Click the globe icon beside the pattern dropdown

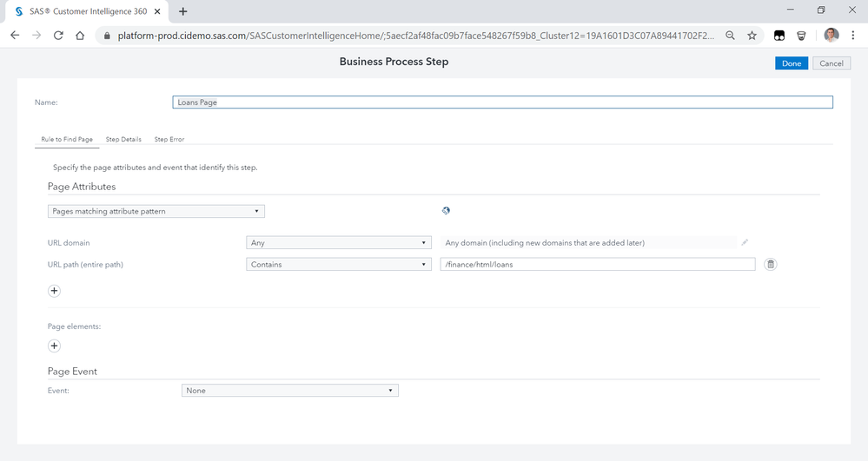coord(447,211)
